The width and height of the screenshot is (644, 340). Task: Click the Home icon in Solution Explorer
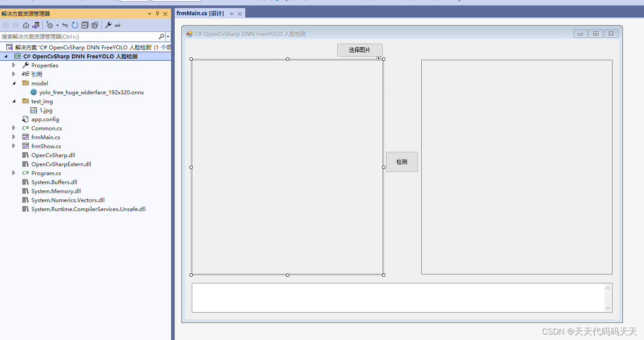26,25
